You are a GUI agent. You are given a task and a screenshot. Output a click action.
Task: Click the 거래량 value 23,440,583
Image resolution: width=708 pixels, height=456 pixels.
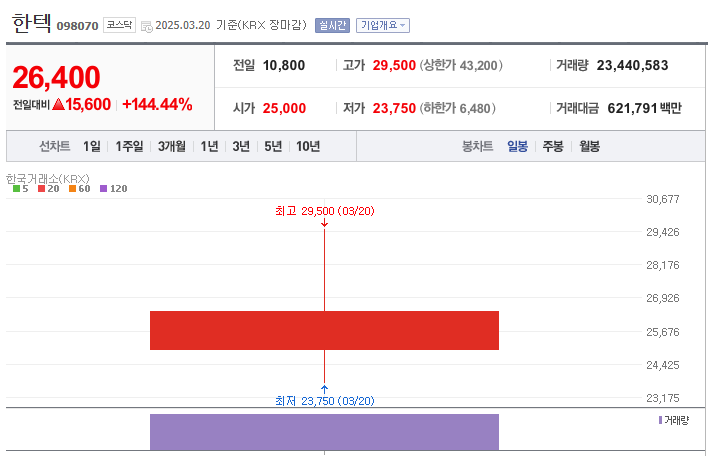(632, 65)
